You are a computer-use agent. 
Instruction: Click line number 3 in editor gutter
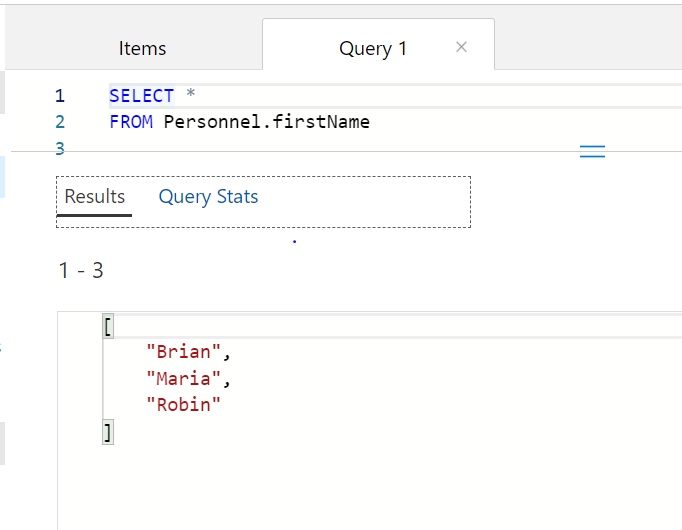(x=60, y=148)
